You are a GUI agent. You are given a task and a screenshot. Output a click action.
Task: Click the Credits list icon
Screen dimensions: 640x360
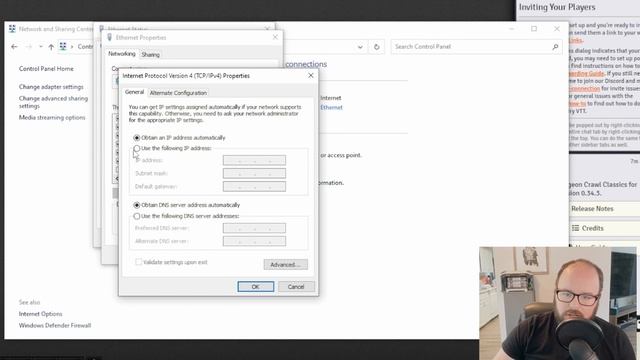(576, 228)
